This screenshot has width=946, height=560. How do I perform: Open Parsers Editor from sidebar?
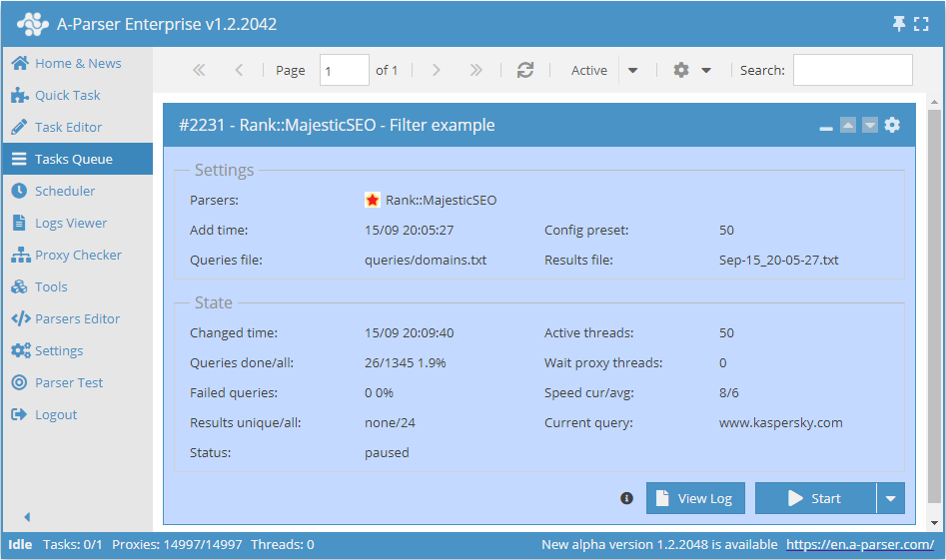coord(77,318)
